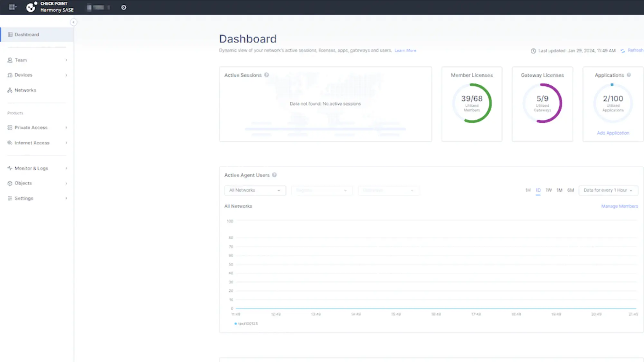Collapse the sidebar with the arrow button
644x362 pixels.
73,22
